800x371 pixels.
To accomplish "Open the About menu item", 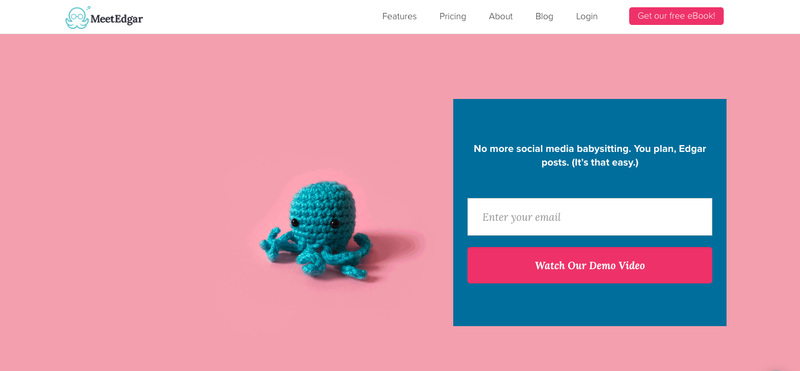I will (501, 16).
